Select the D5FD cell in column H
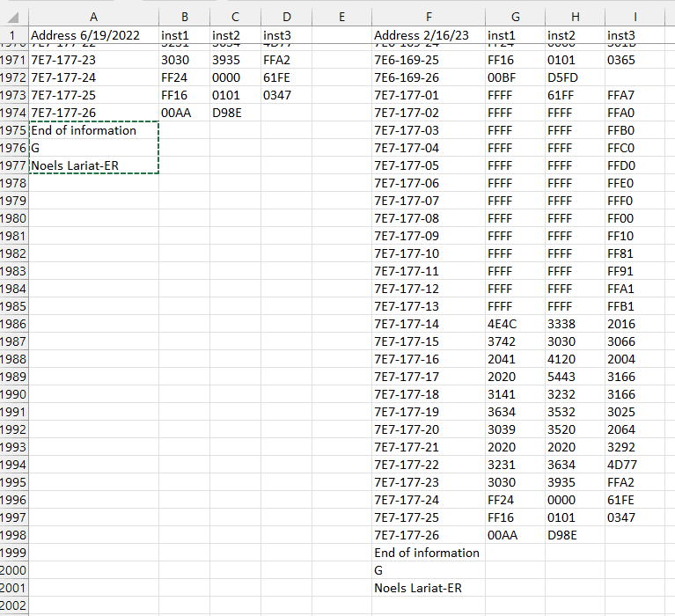Image resolution: width=675 pixels, height=616 pixels. click(x=561, y=77)
